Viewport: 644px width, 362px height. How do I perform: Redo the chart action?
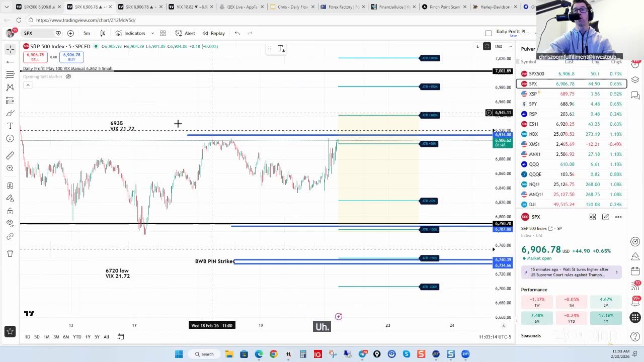[250, 33]
